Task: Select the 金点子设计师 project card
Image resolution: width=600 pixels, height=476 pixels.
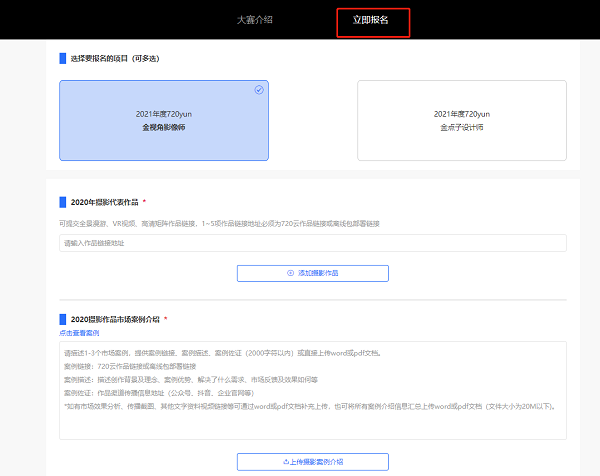Action: click(x=461, y=121)
